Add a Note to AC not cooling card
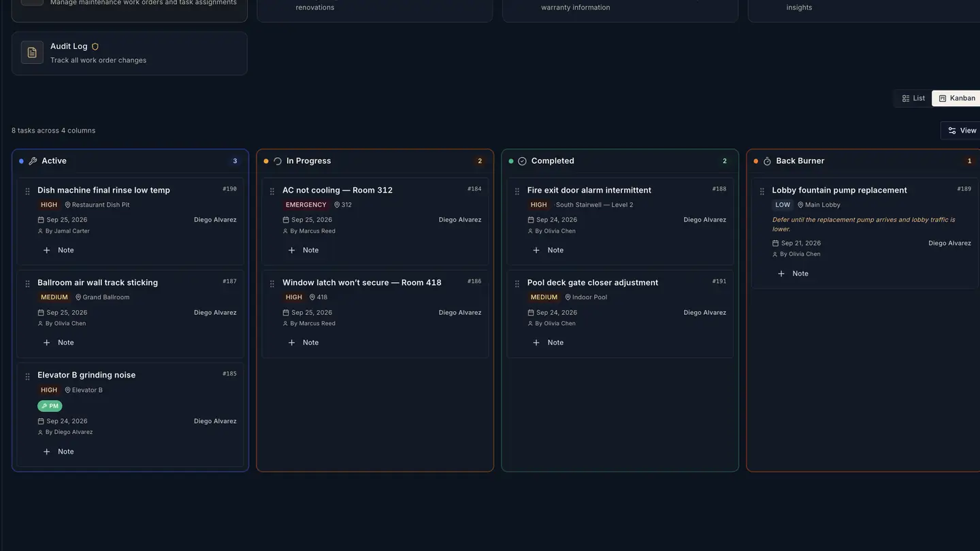This screenshot has width=980, height=551. coord(304,250)
